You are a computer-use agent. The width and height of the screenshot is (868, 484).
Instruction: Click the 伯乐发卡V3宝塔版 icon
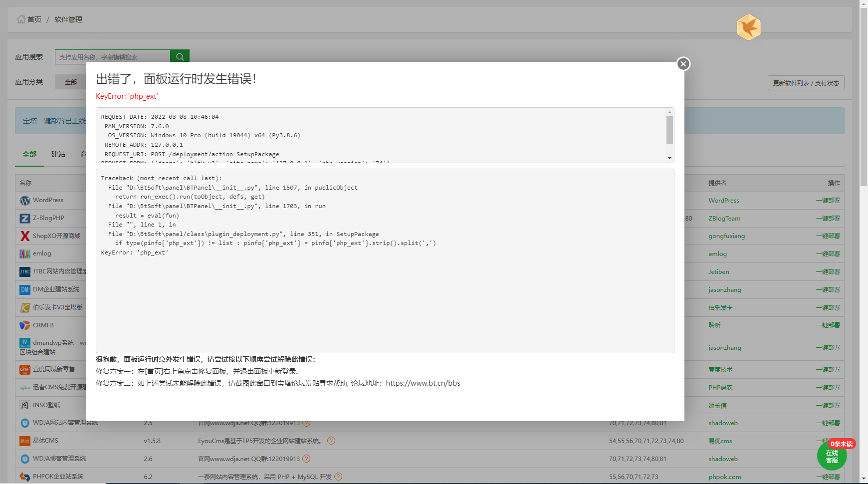point(25,308)
